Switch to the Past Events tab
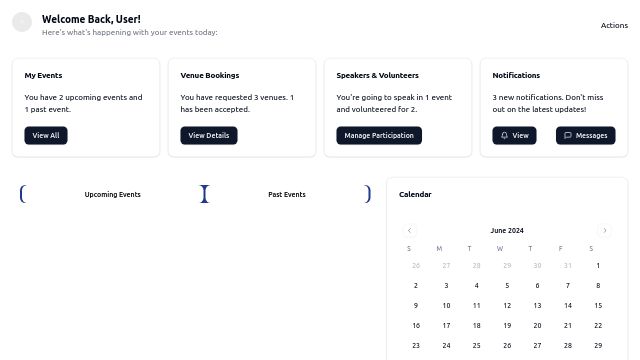This screenshot has width=640, height=360. tap(287, 194)
